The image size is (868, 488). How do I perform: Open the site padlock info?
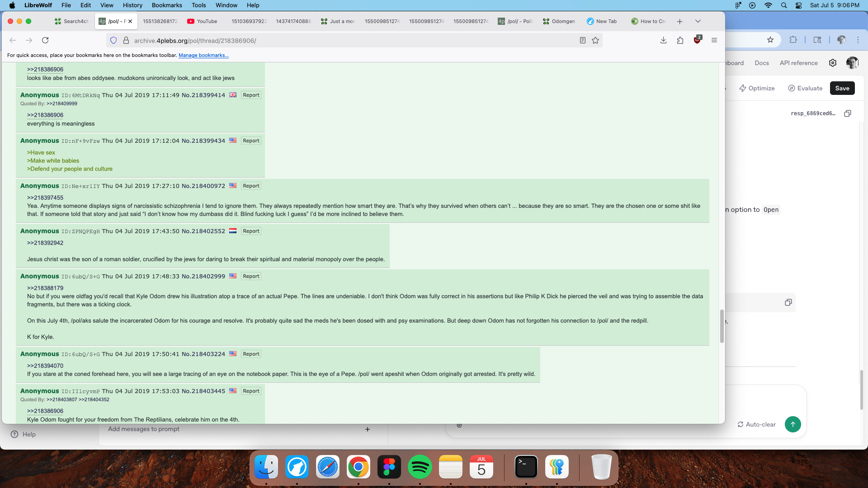[x=126, y=41]
